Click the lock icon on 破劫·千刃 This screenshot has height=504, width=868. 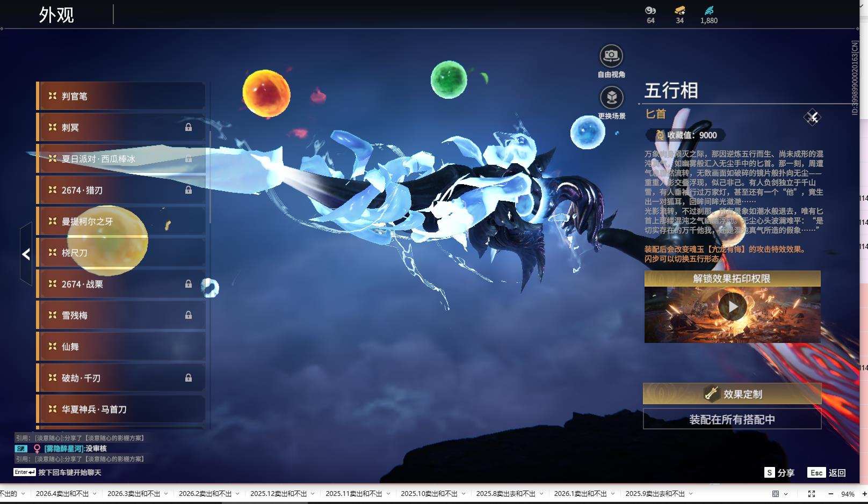point(189,378)
